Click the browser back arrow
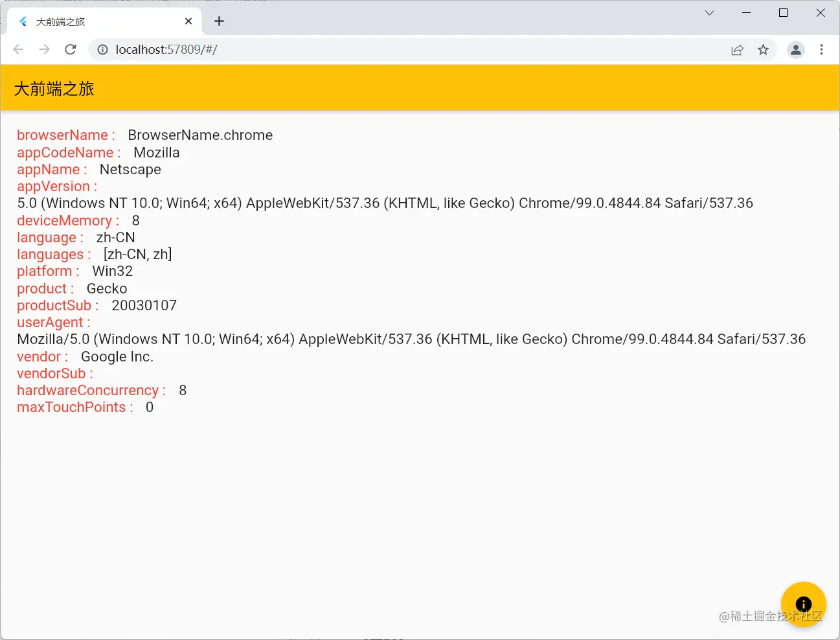Image resolution: width=840 pixels, height=640 pixels. pyautogui.click(x=18, y=49)
